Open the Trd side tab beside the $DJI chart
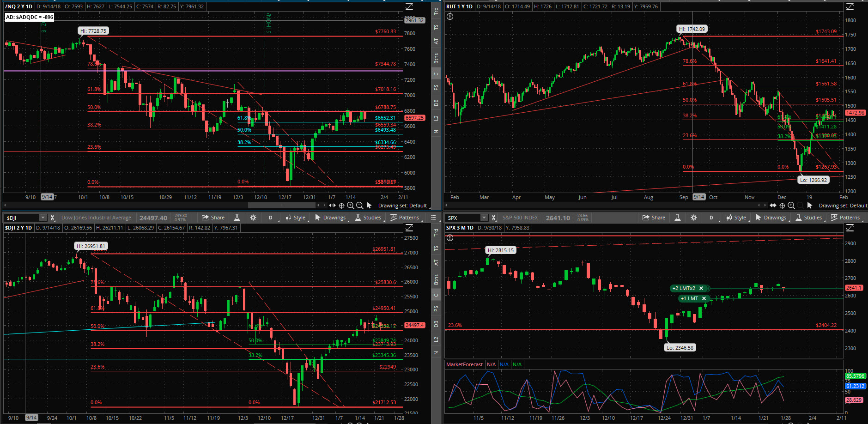 pos(436,233)
